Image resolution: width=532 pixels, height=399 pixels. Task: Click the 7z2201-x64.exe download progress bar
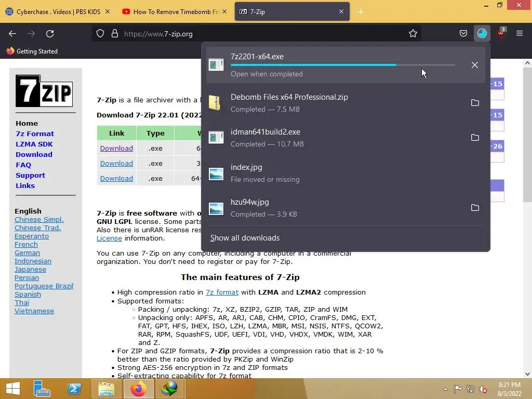pos(343,65)
